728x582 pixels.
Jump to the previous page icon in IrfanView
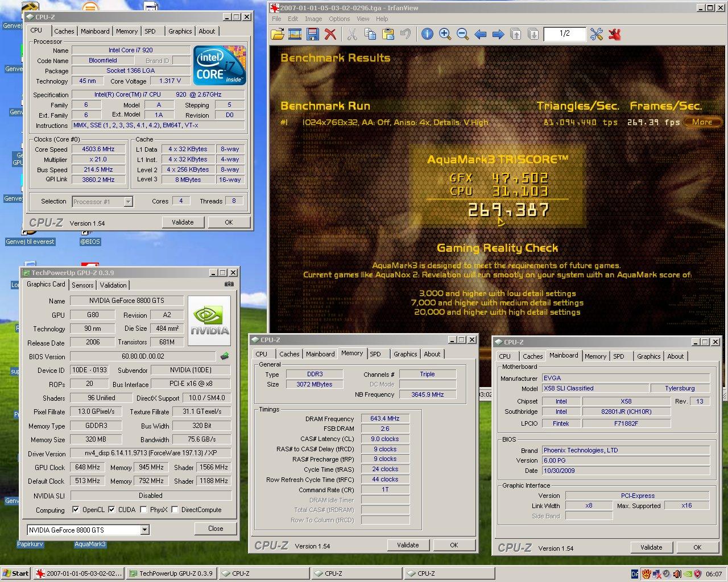(x=516, y=34)
